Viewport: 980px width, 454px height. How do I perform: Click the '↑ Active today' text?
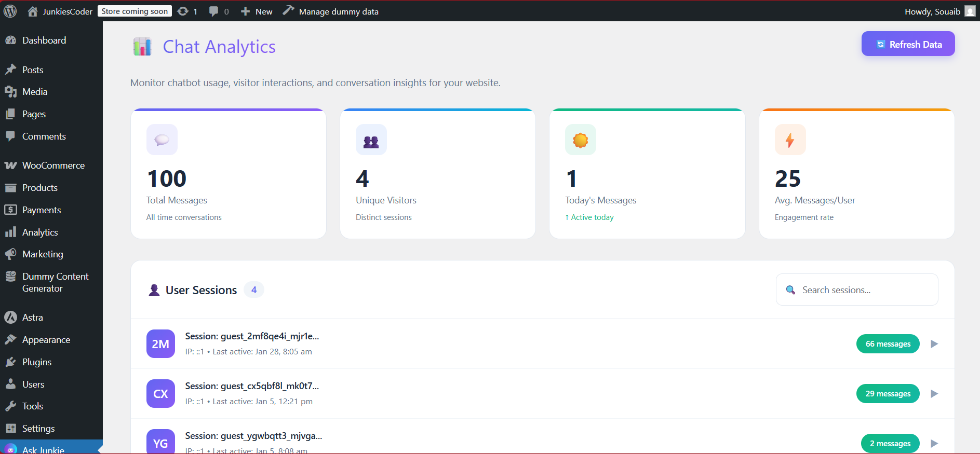[x=589, y=217]
